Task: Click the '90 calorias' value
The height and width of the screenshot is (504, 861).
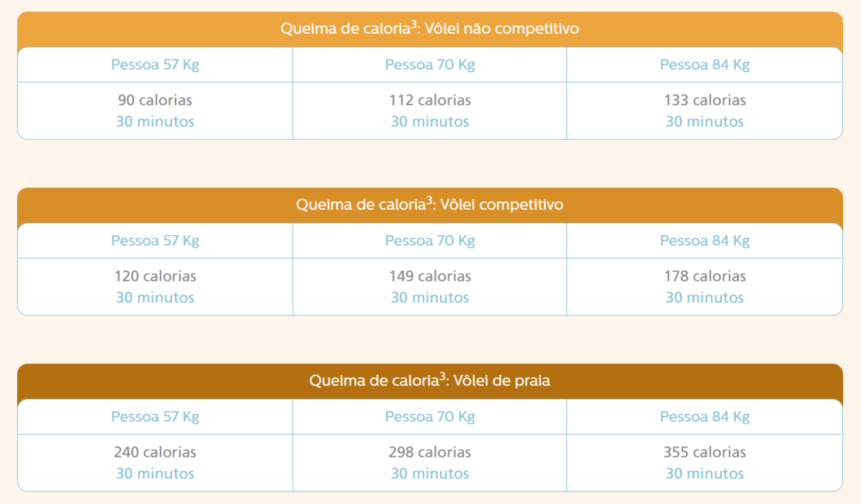Action: click(x=155, y=100)
